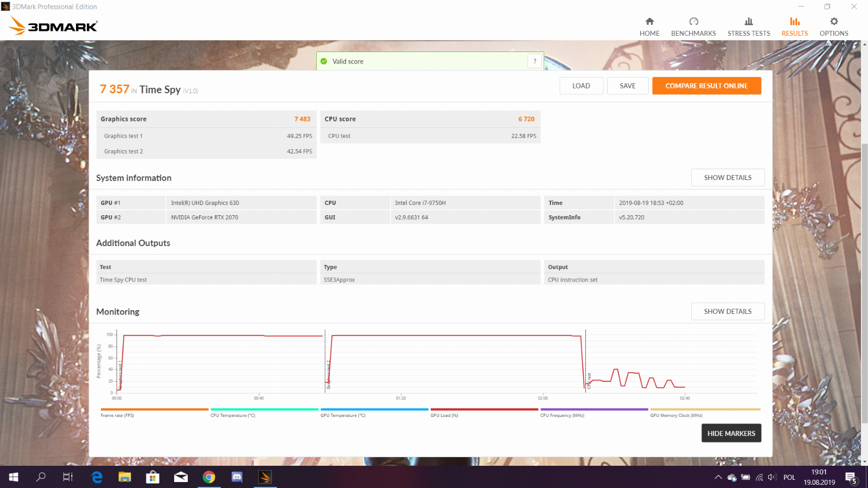Click the CPU instruction set output cell
The width and height of the screenshot is (868, 488).
coord(654,280)
